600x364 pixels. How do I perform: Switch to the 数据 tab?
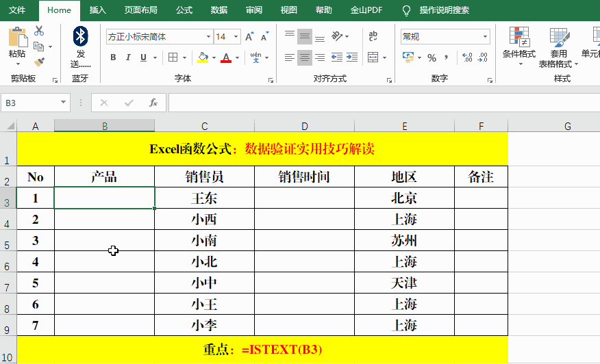click(219, 10)
